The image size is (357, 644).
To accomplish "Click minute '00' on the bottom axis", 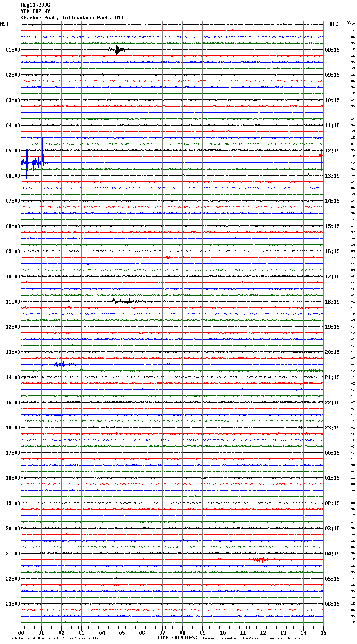I will pos(21,633).
